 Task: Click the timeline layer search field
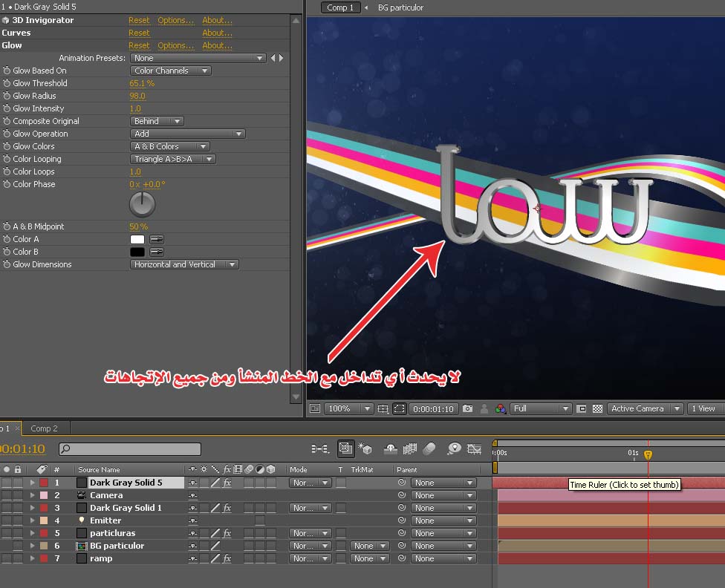[130, 448]
